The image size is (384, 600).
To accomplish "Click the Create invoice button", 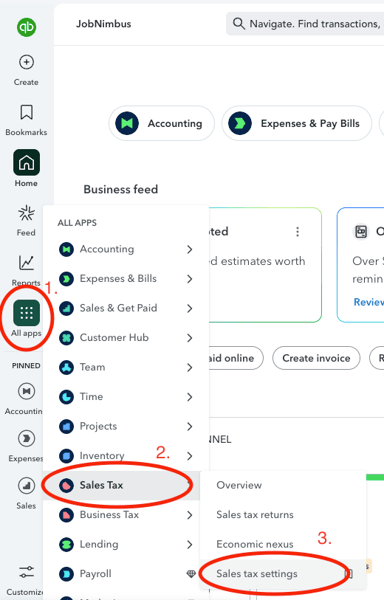I will 316,358.
